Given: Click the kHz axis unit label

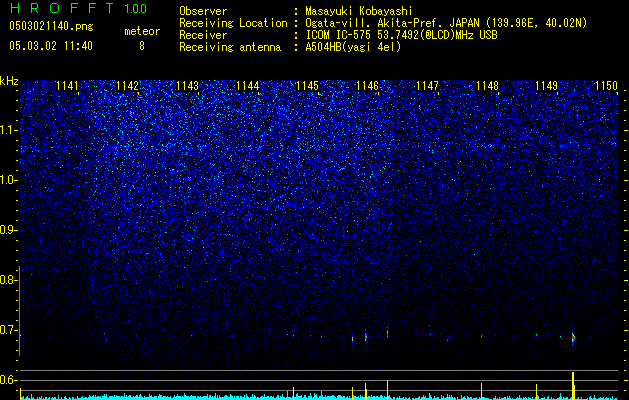Looking at the screenshot, I should click(9, 81).
